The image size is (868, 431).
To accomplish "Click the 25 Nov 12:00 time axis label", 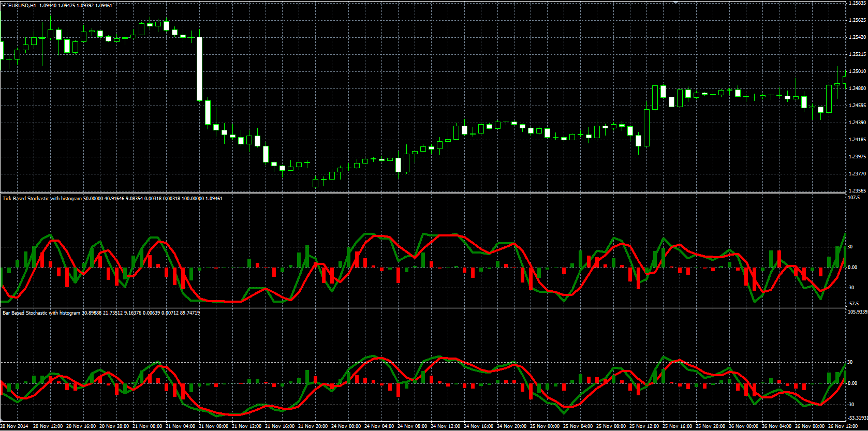I will point(644,426).
